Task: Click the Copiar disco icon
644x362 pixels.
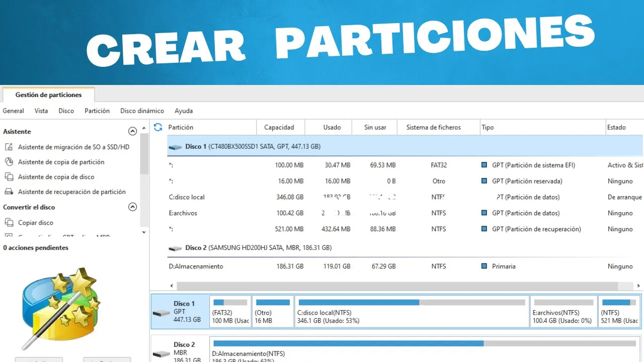Action: (9, 222)
